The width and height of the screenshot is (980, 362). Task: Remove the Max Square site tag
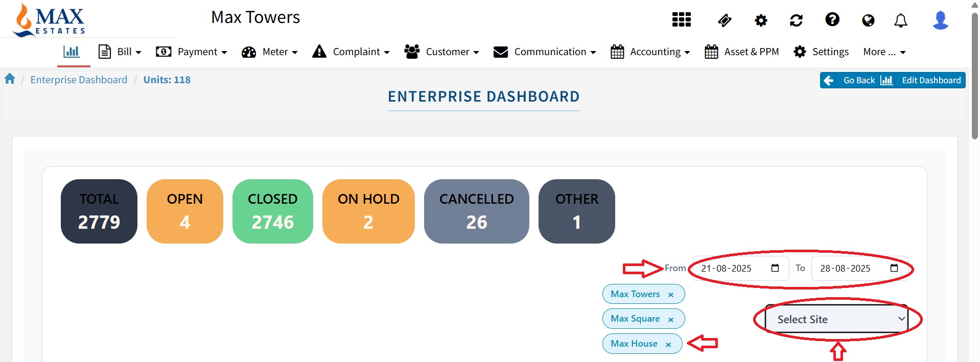(671, 319)
